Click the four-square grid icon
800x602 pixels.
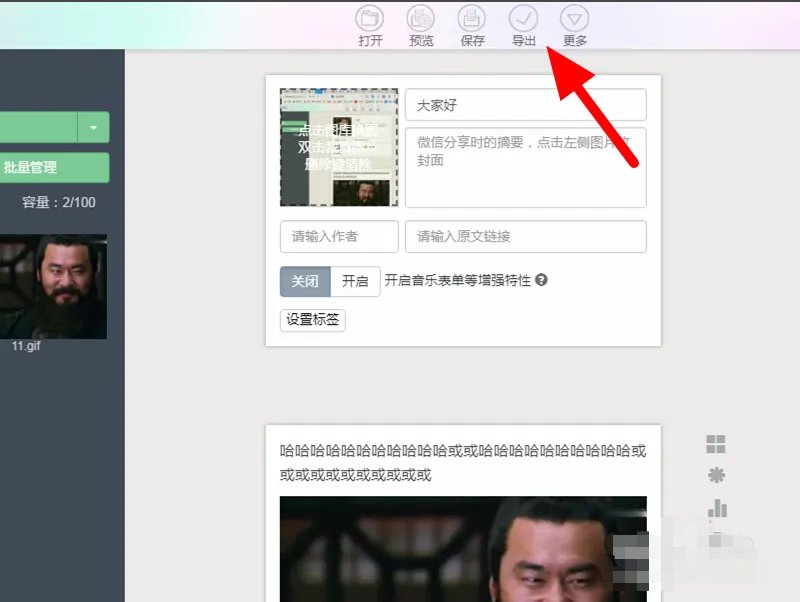[716, 445]
